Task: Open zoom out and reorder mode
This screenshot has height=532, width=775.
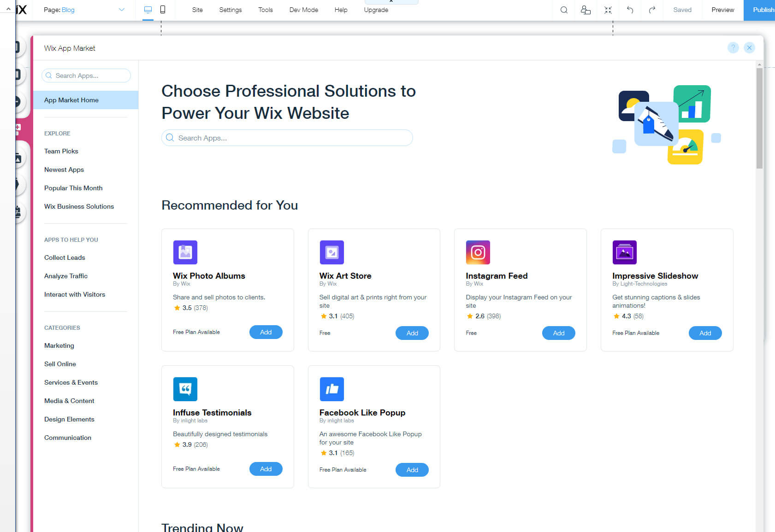Action: (608, 10)
